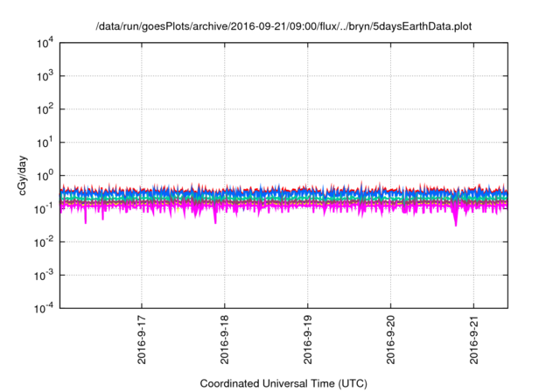Click the 10^-3 y-axis tick label
560x392 pixels.
coord(44,275)
